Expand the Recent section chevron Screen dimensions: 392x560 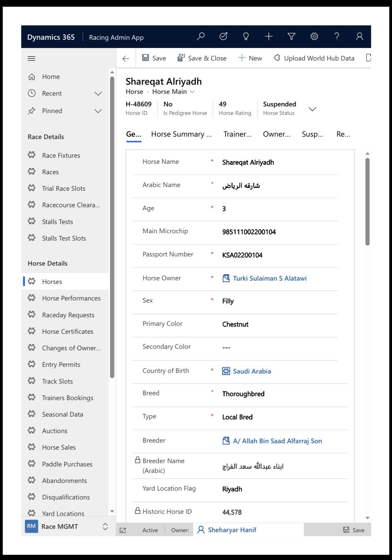tap(98, 94)
